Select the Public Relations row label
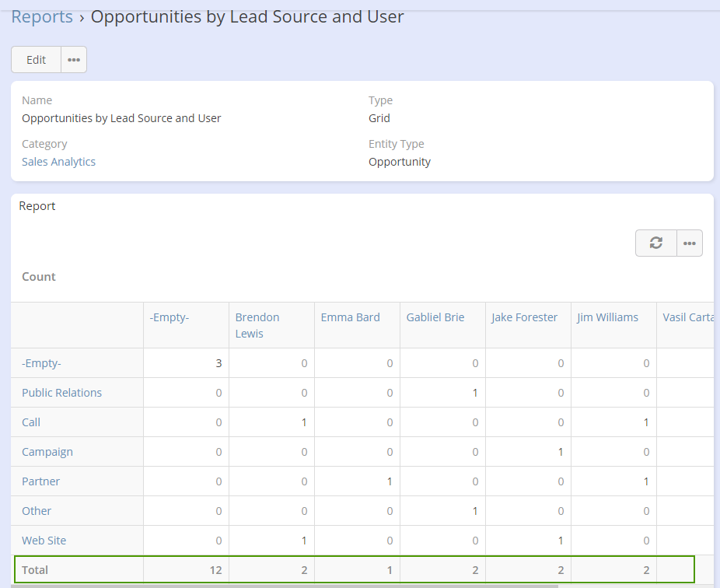 [61, 393]
